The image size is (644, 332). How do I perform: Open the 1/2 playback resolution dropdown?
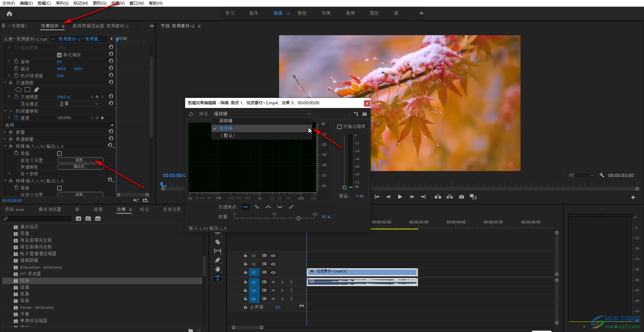pos(581,175)
